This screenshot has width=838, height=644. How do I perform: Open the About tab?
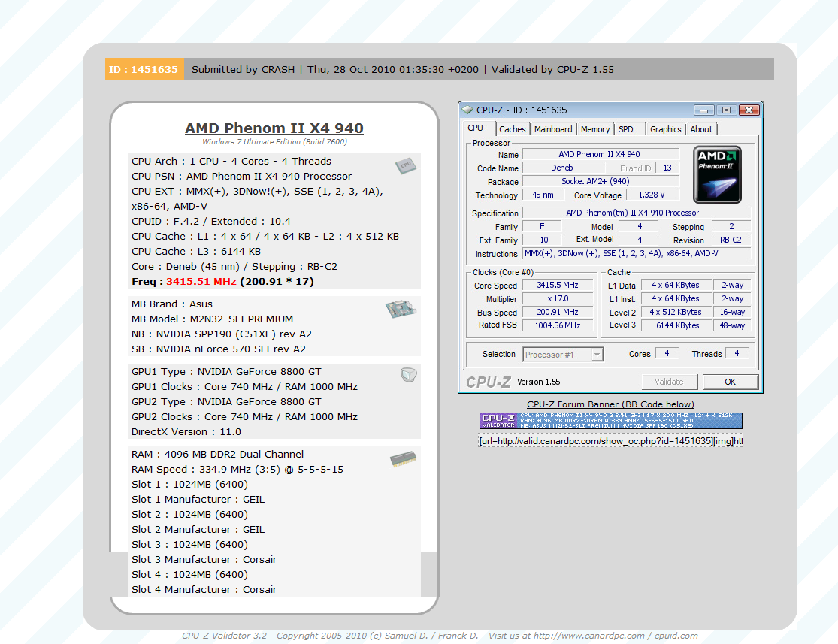(700, 129)
